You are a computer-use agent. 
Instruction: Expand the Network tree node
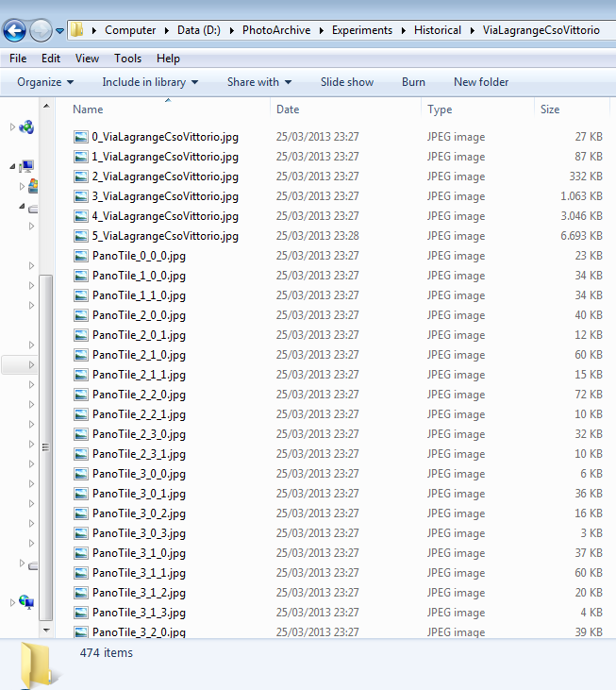pos(13,602)
